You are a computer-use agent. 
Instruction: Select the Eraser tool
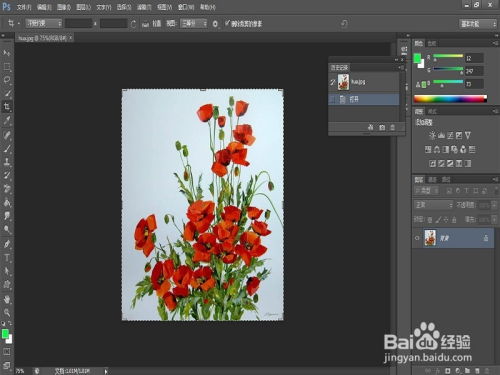point(7,189)
